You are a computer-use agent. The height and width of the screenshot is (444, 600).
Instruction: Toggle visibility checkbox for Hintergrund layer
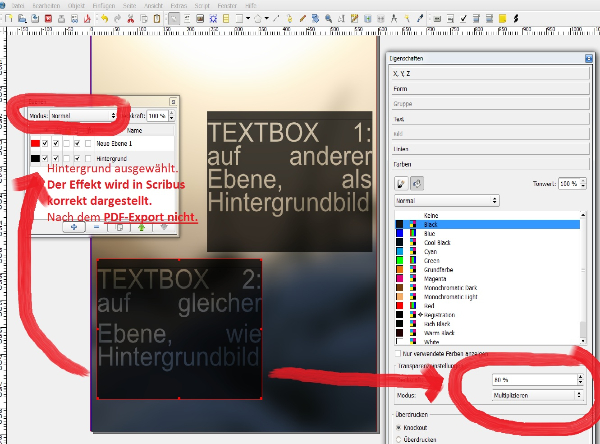44,159
